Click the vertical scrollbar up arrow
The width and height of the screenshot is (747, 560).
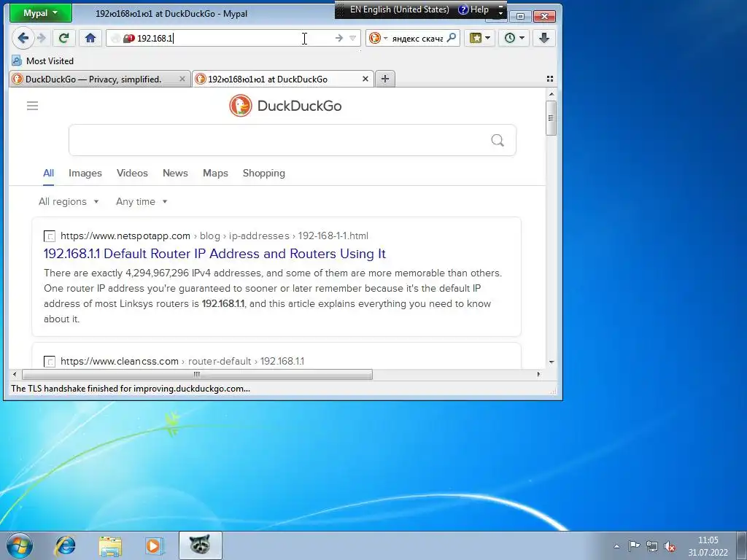pyautogui.click(x=551, y=94)
